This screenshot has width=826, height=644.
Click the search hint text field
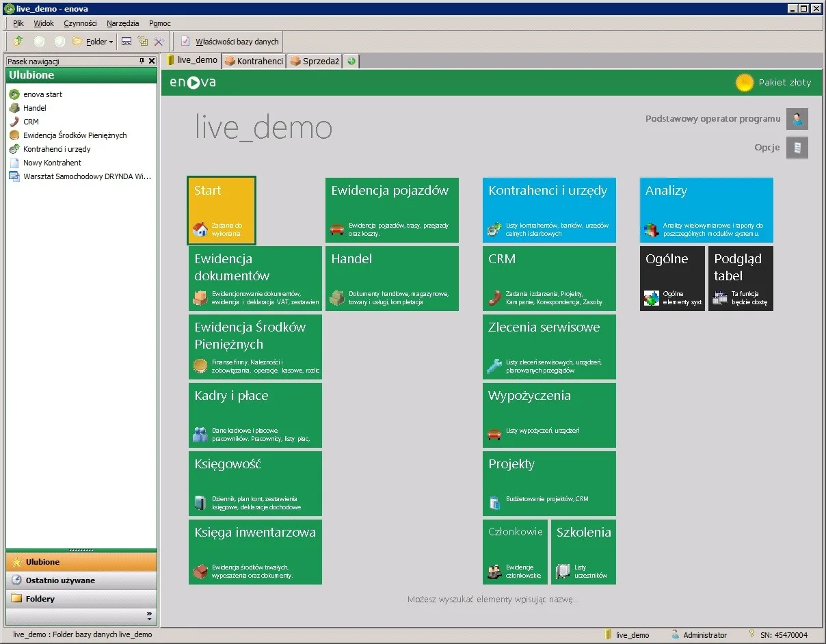493,600
